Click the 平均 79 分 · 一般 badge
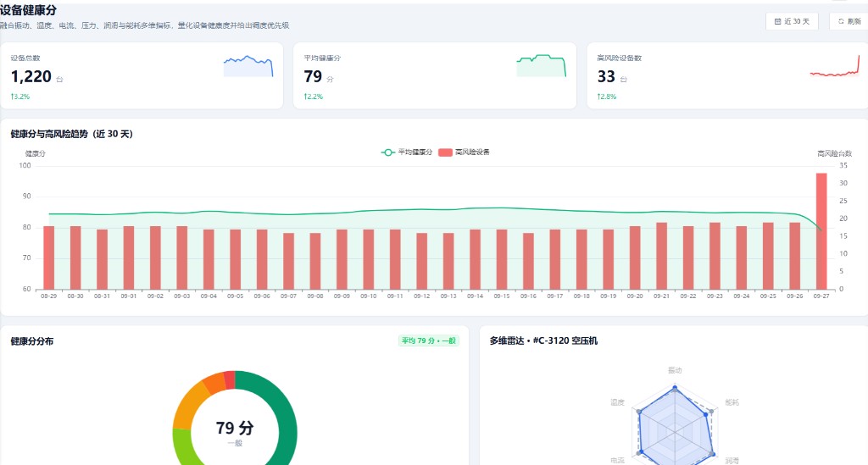 point(428,340)
